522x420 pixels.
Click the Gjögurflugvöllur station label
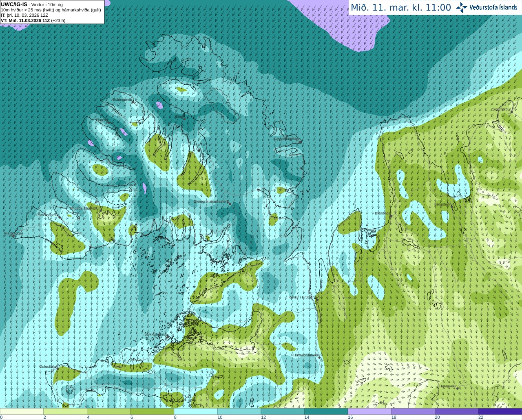click(x=287, y=139)
